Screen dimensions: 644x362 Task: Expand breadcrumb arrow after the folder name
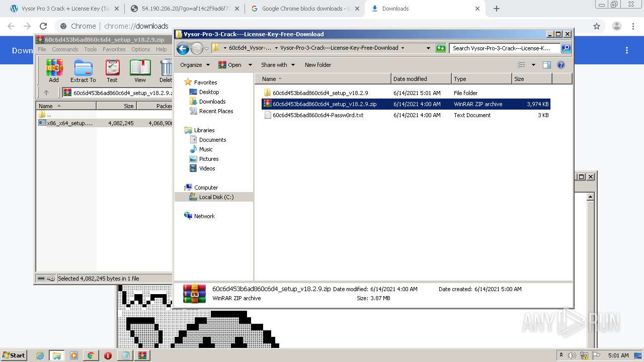point(403,48)
